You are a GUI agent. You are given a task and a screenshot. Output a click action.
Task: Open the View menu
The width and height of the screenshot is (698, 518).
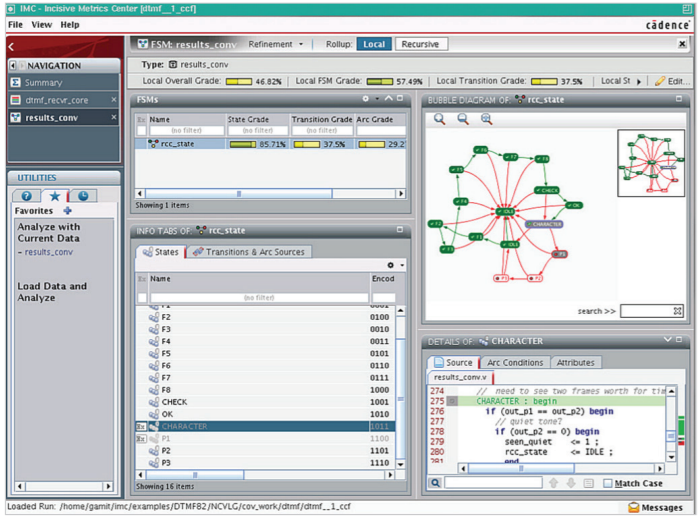click(41, 24)
